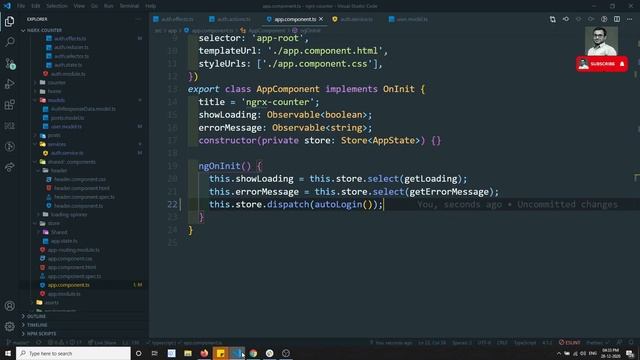The width and height of the screenshot is (640, 360).
Task: Expand the home folder
Action: tap(54, 91)
